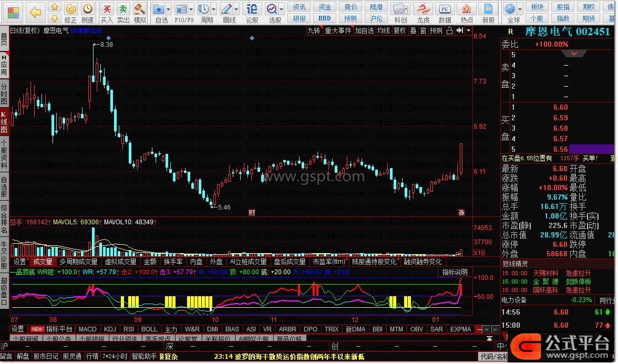Image resolution: width=618 pixels, height=364 pixels.
Task: Click the BBD button in toolbar
Action: [x=325, y=18]
